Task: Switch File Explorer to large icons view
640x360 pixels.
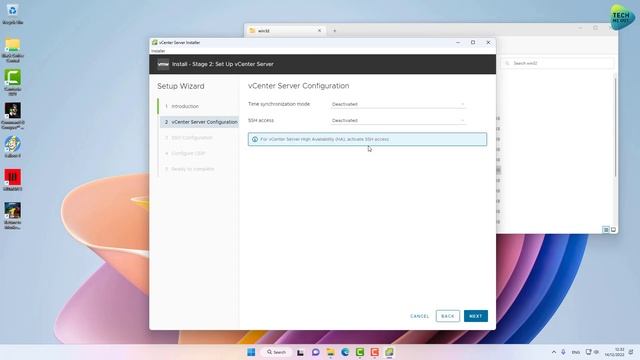Action: point(613,230)
